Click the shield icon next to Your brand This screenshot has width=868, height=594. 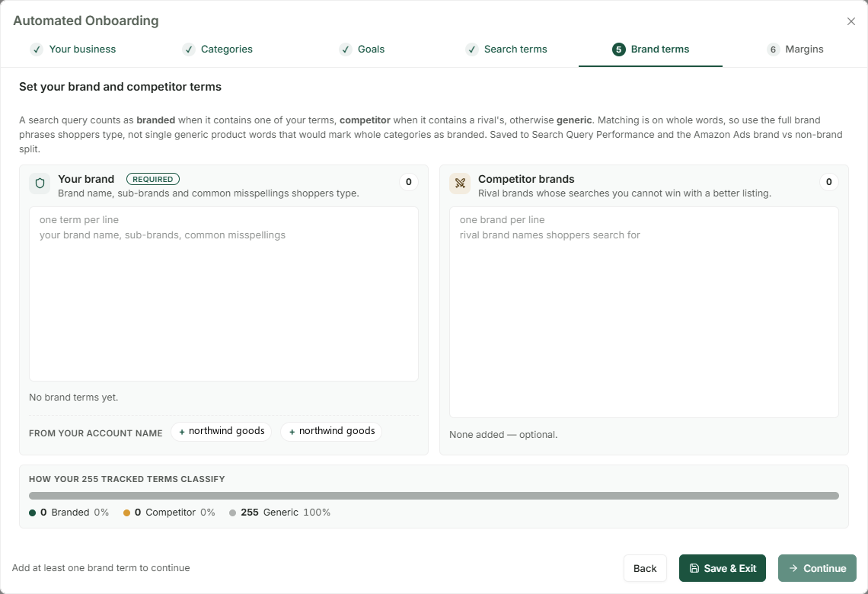(40, 184)
